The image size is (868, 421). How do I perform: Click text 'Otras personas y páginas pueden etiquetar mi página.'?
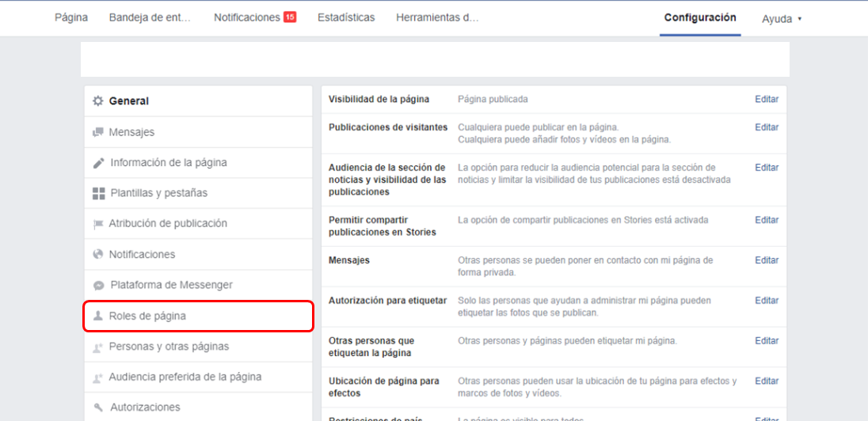pos(567,341)
